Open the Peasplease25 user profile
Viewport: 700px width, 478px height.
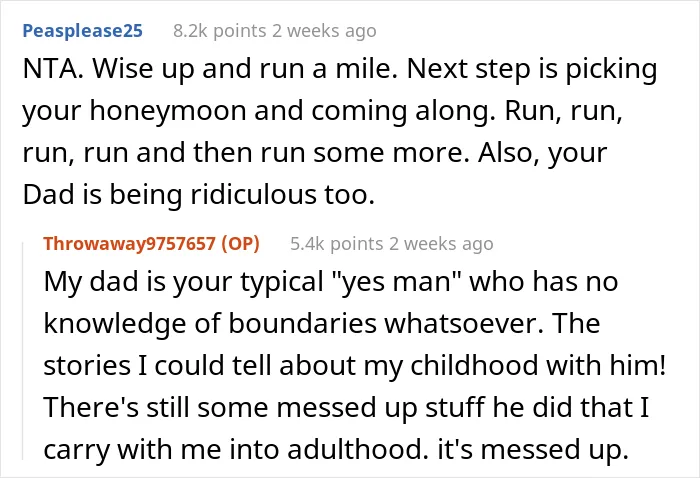83,31
